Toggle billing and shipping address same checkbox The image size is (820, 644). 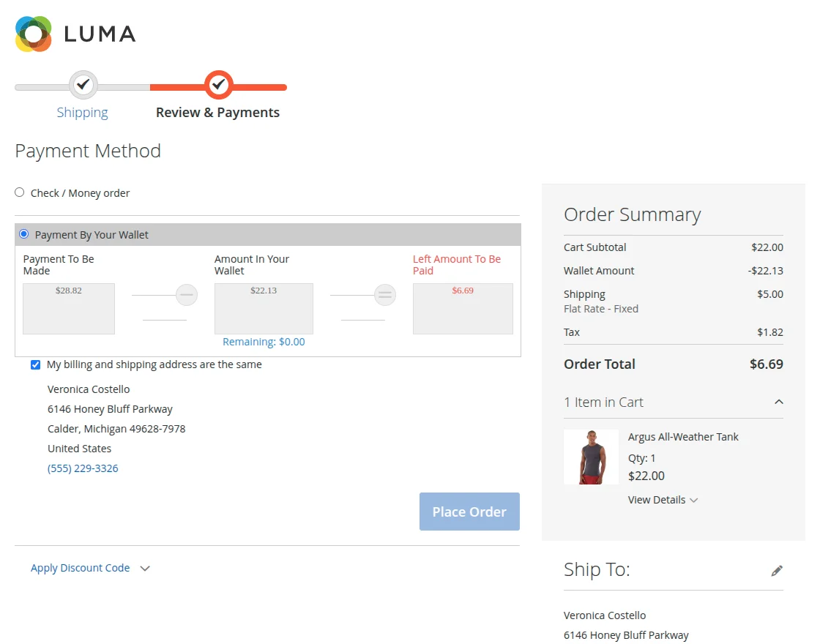point(36,364)
